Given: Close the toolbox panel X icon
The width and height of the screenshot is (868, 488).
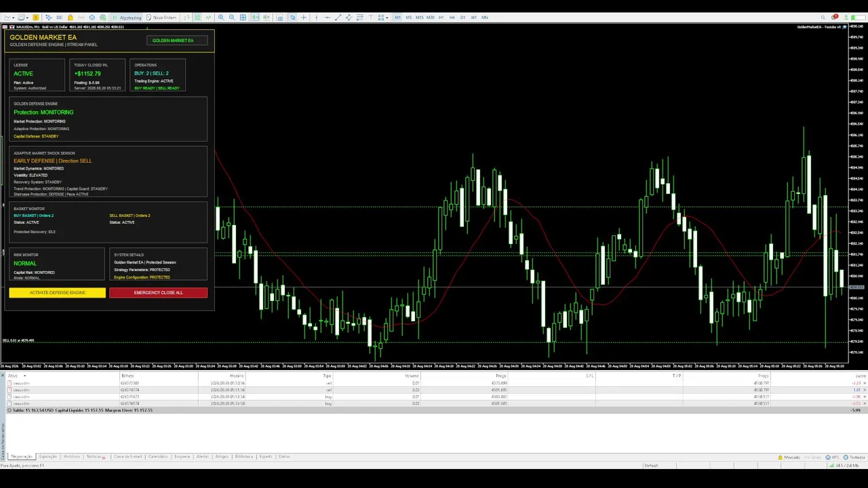Looking at the screenshot, I should tap(3, 375).
